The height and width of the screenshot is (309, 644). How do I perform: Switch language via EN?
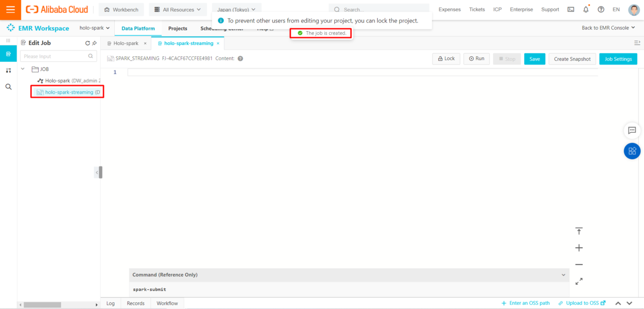pyautogui.click(x=616, y=10)
